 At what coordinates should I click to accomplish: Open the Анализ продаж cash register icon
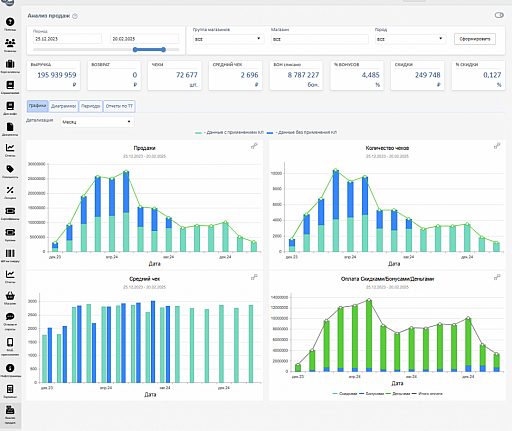pos(10,410)
